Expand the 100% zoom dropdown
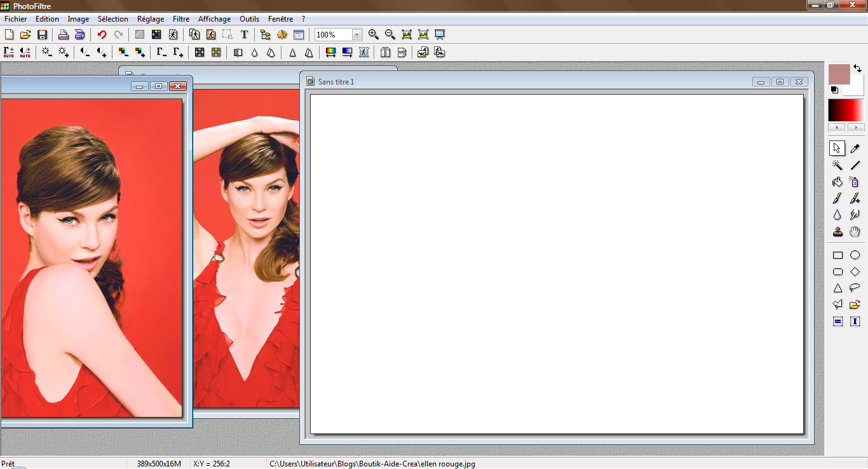Image resolution: width=868 pixels, height=469 pixels. 356,35
